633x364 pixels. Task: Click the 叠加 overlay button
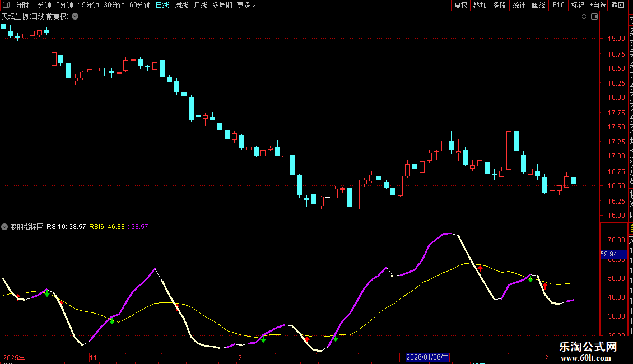point(480,5)
